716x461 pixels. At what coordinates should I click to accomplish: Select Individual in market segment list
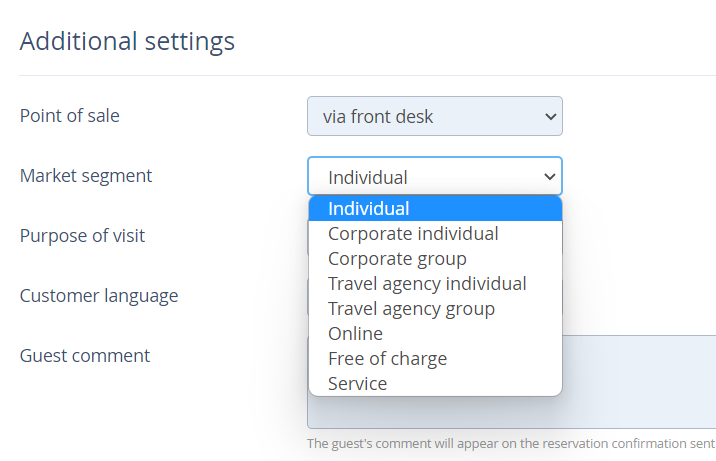[435, 209]
